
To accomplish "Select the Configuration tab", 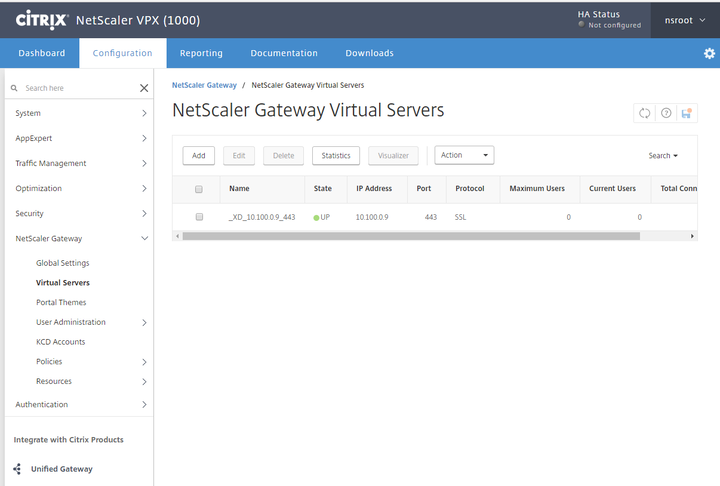I will point(123,53).
